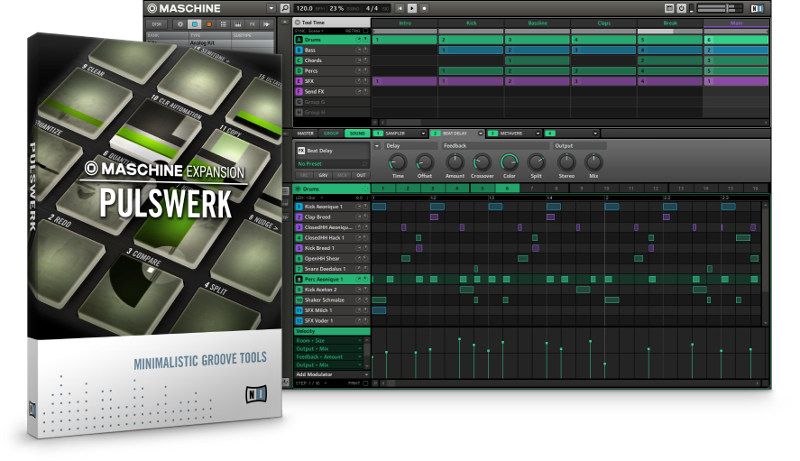
Task: Select the FX browser filter
Action: (252, 24)
